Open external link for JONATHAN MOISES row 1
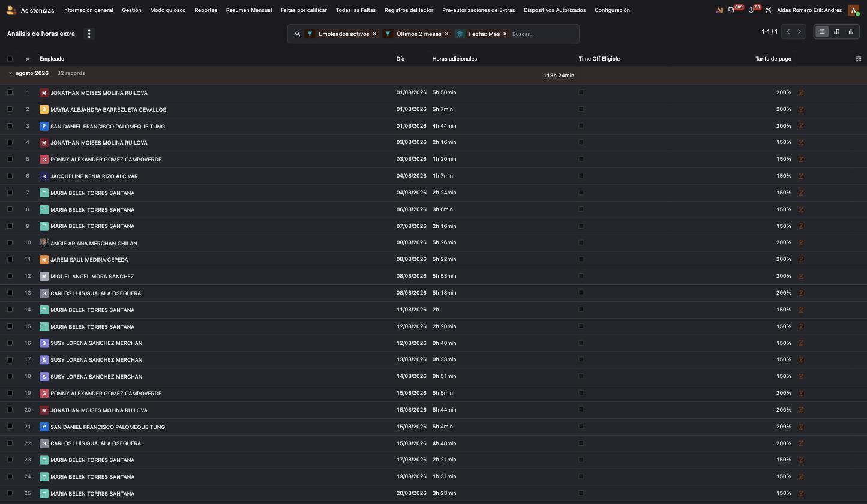Image resolution: width=867 pixels, height=504 pixels. pos(801,93)
